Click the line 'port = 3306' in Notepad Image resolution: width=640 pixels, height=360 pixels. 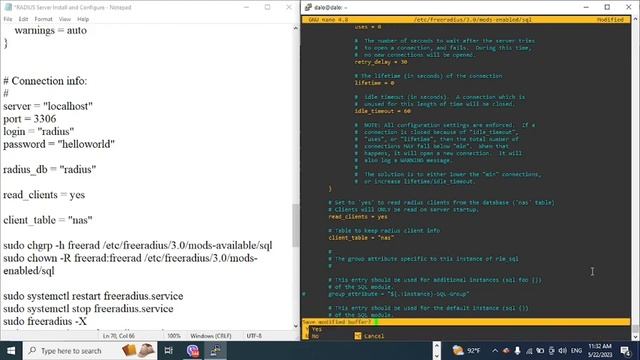click(30, 119)
